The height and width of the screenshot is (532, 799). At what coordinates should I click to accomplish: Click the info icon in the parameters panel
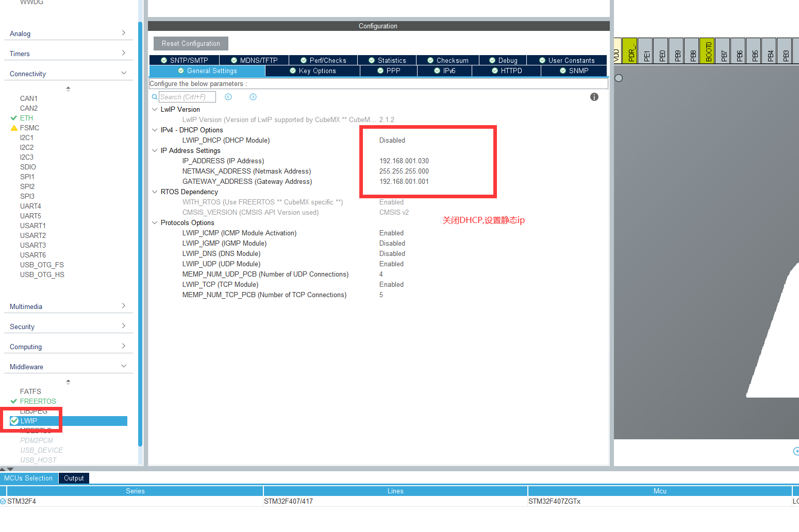click(594, 97)
